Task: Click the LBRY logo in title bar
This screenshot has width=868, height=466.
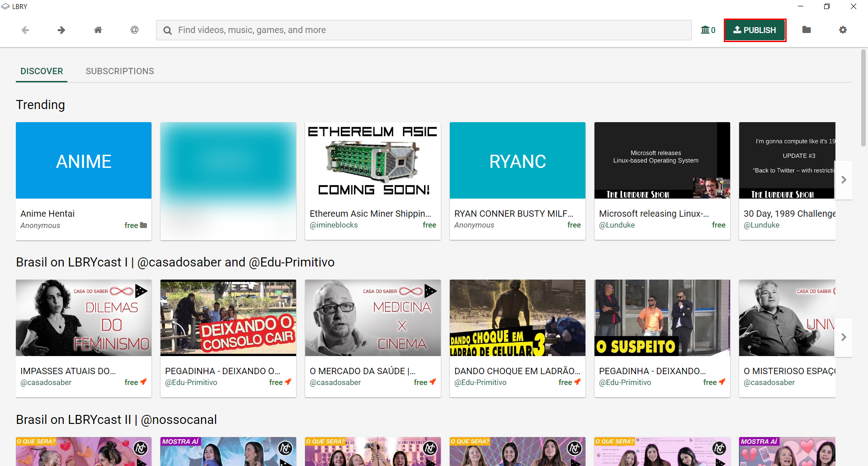Action: click(x=5, y=6)
